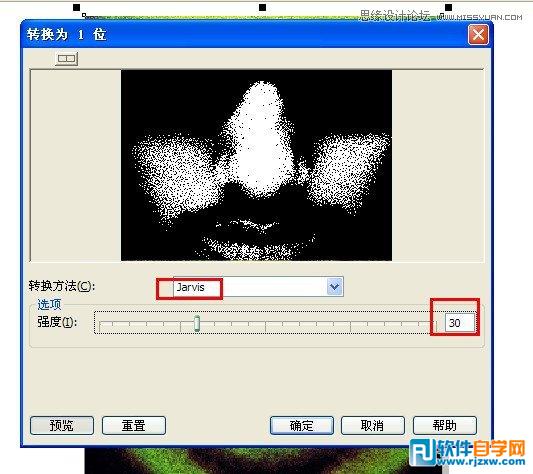Click the dialog title 转换为 1 位

[x=66, y=34]
